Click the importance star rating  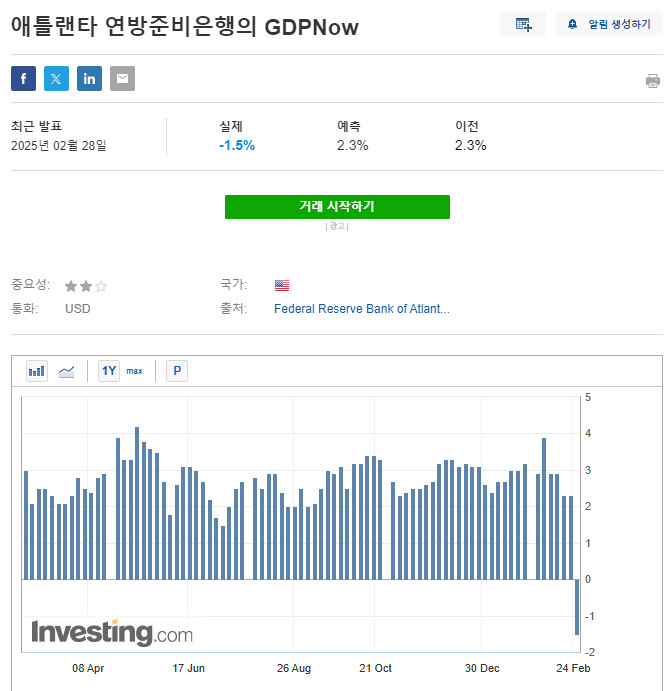click(86, 286)
